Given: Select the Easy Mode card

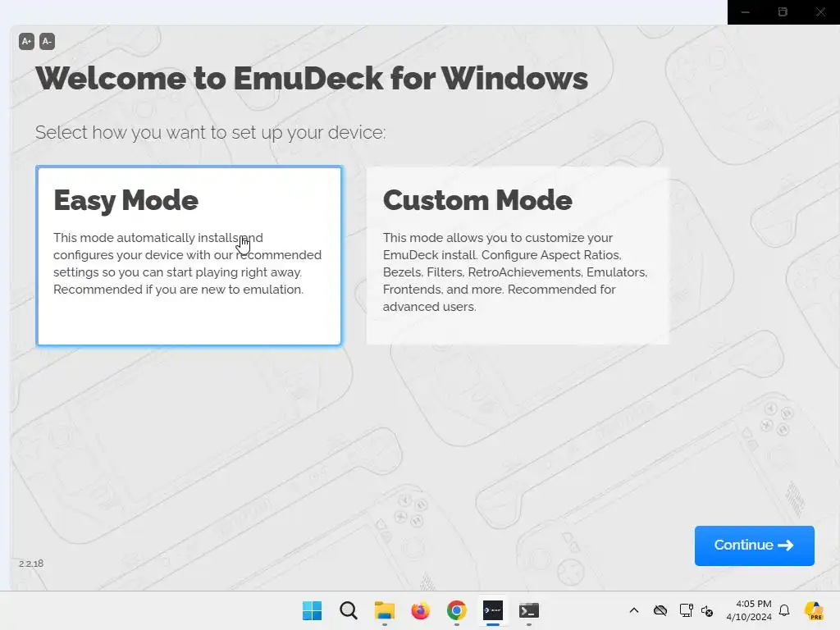Looking at the screenshot, I should (x=189, y=256).
